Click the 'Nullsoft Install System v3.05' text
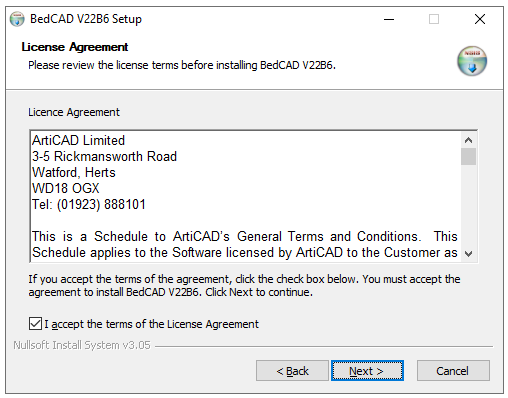This screenshot has height=398, width=508. [82, 345]
